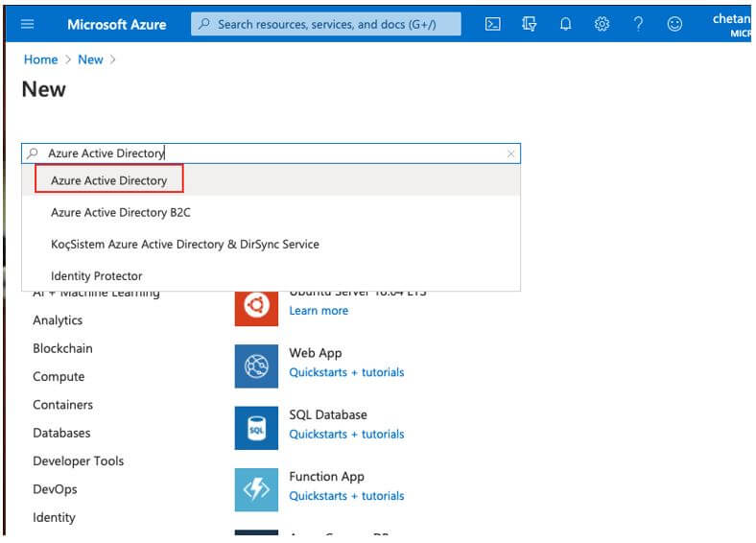Launch Cloud Shell from the top bar
This screenshot has height=543, width=756.
tap(492, 24)
